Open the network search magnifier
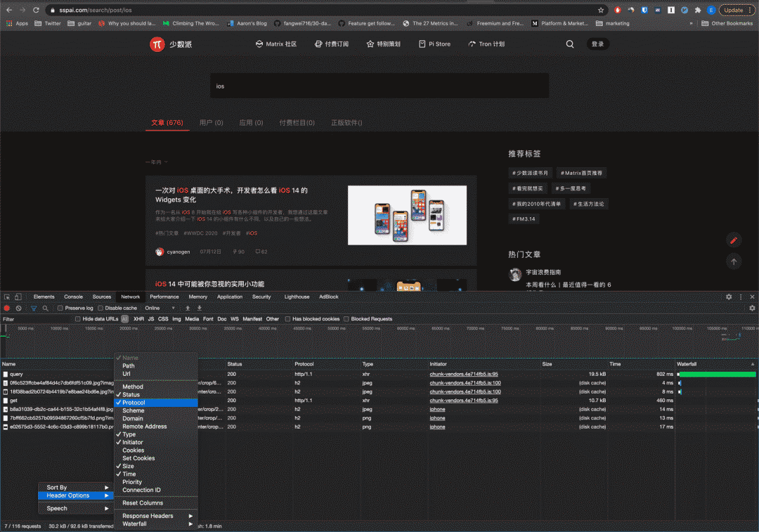This screenshot has height=532, width=759. (x=45, y=309)
